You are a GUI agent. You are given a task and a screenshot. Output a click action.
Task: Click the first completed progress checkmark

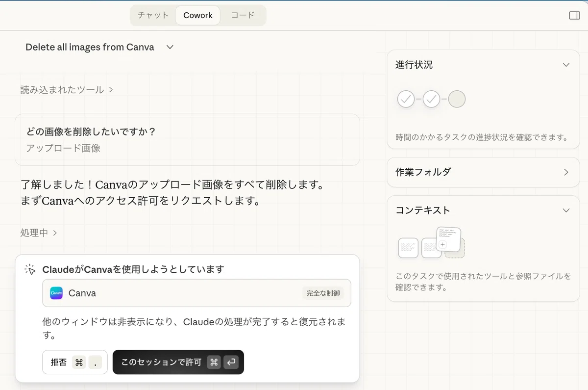tap(406, 99)
